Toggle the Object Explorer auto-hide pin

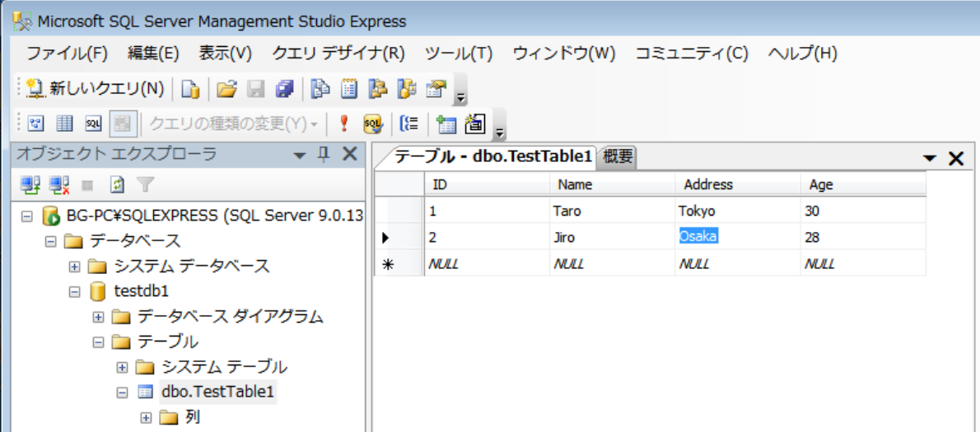323,154
